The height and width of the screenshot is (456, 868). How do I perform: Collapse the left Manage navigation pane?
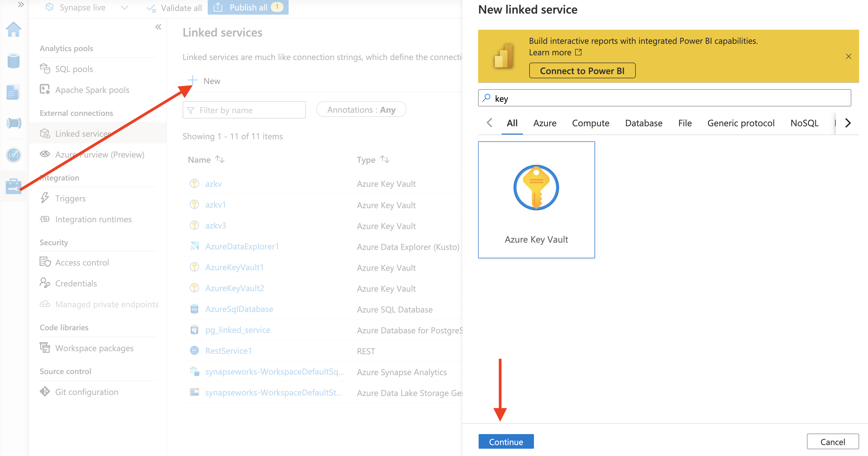pyautogui.click(x=158, y=27)
